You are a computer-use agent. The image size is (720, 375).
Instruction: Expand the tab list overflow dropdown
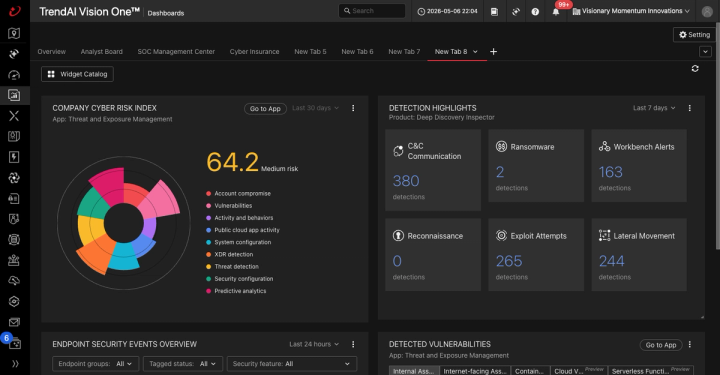(705, 51)
